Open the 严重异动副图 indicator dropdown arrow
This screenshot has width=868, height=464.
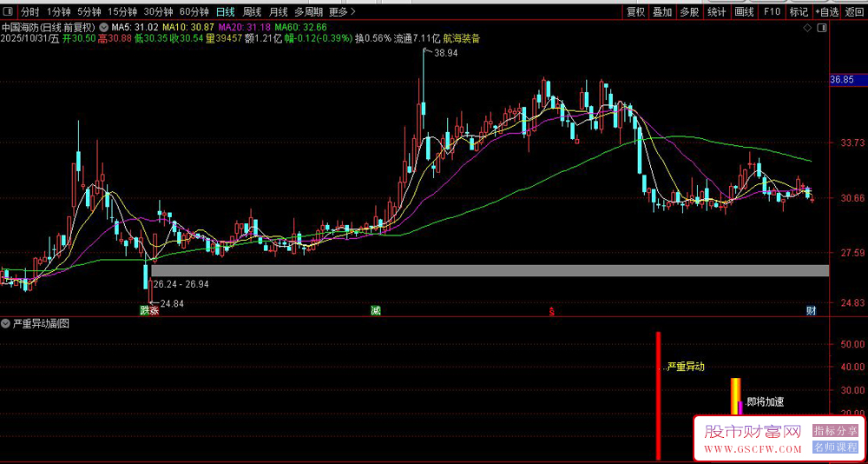(x=6, y=323)
